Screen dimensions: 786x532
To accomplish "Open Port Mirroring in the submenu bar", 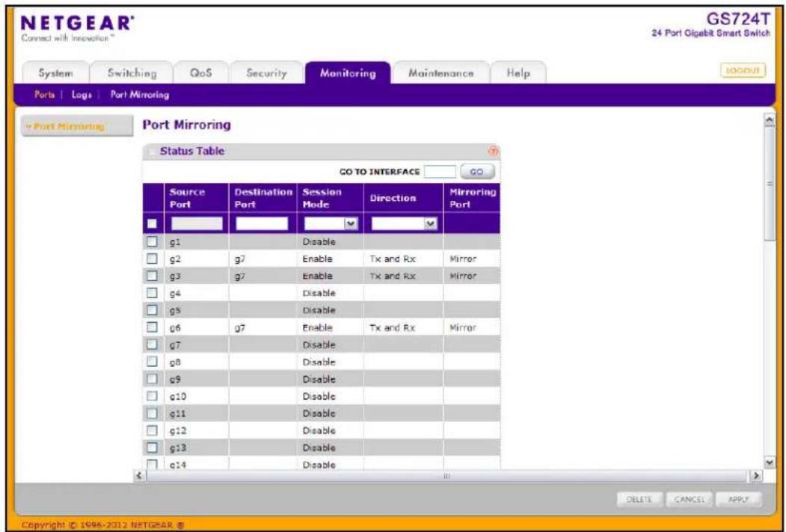I will click(x=139, y=95).
